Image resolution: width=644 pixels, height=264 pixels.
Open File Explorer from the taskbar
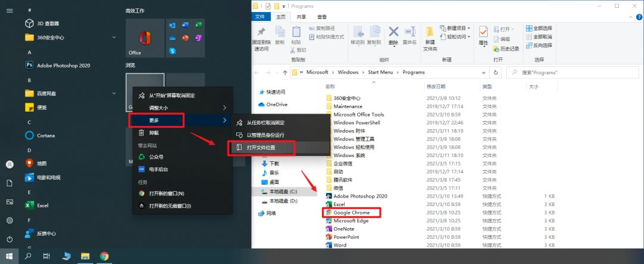[x=85, y=256]
